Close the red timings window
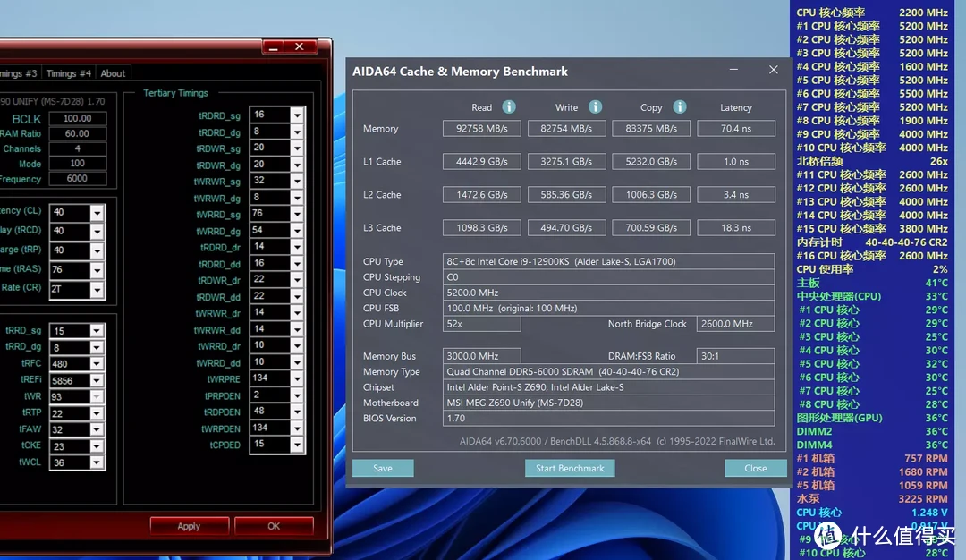 point(300,47)
